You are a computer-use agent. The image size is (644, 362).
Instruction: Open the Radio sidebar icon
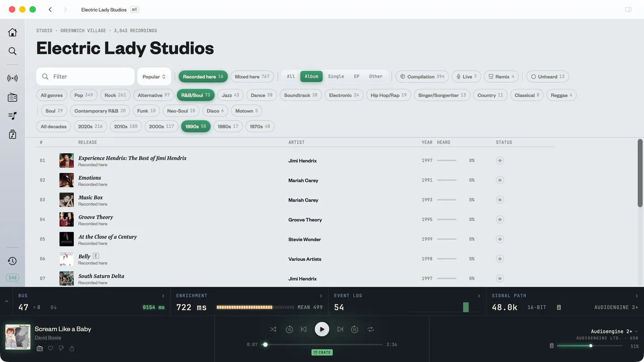(x=13, y=97)
